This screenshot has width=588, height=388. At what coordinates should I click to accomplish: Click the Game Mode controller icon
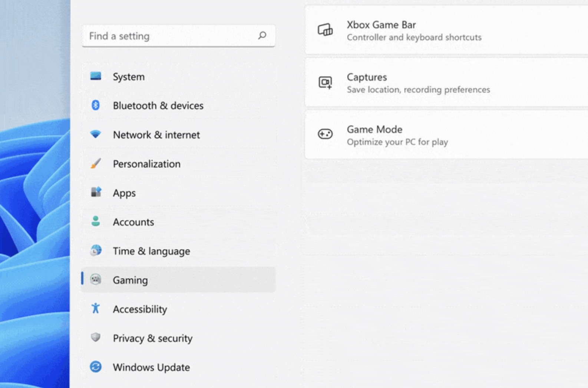tap(325, 134)
